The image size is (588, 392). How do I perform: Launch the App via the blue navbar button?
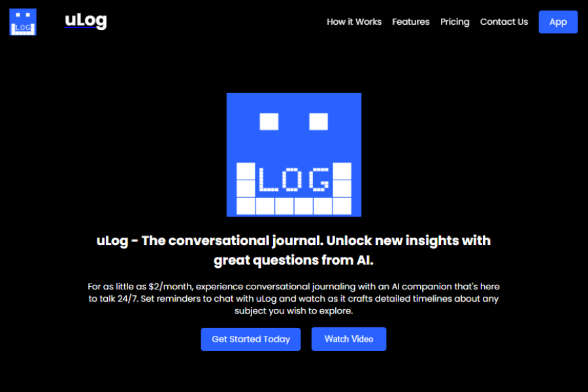pyautogui.click(x=558, y=22)
